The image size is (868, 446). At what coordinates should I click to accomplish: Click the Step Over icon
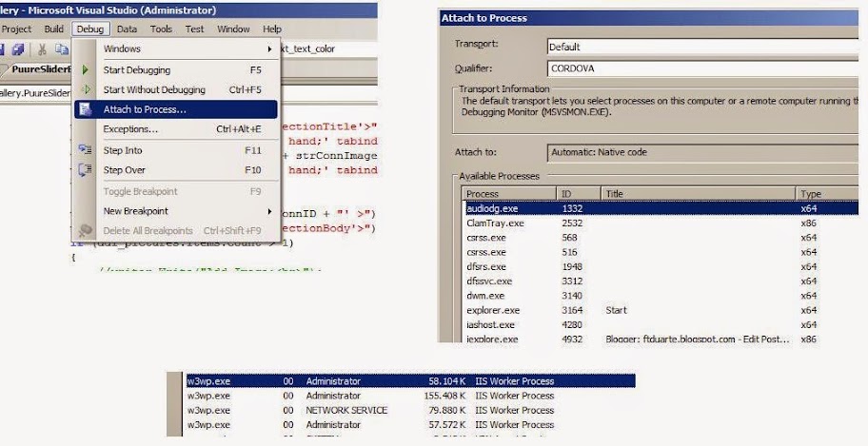point(85,170)
